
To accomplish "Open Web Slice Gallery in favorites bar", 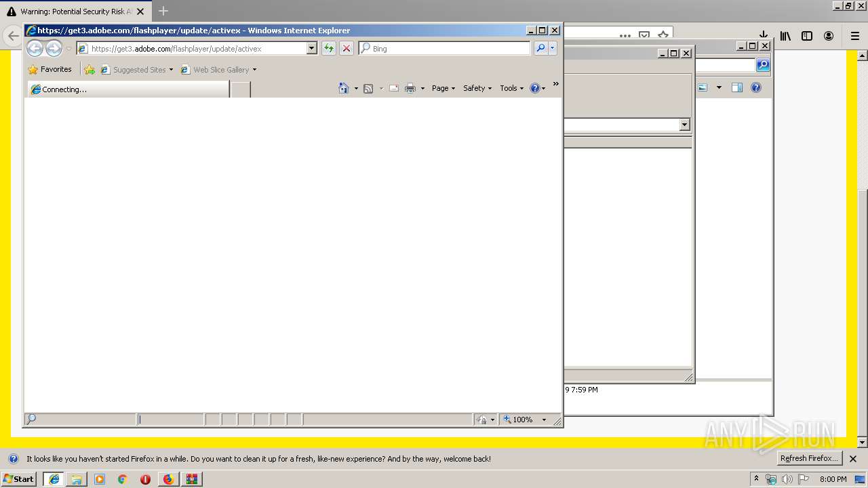I will (x=216, y=70).
